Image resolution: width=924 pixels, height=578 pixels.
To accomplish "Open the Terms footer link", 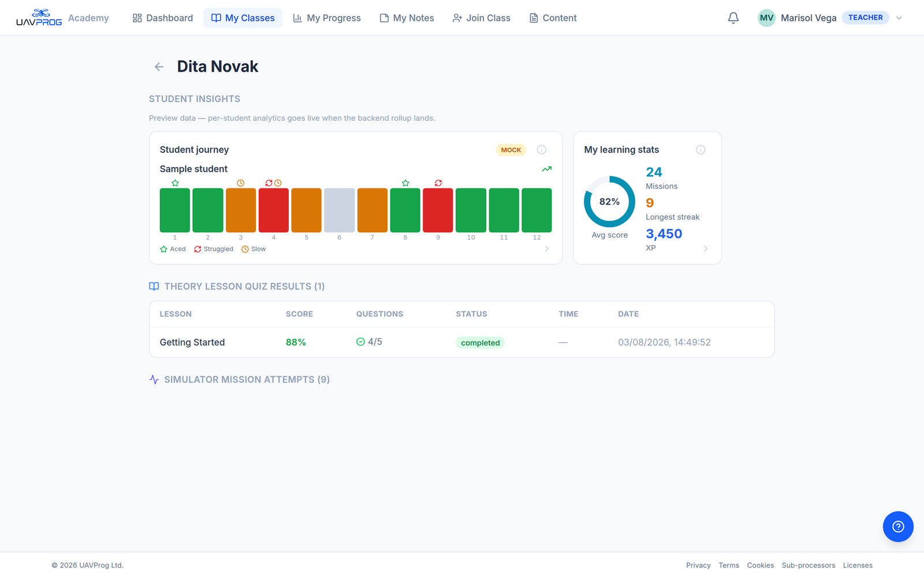I will coord(729,565).
